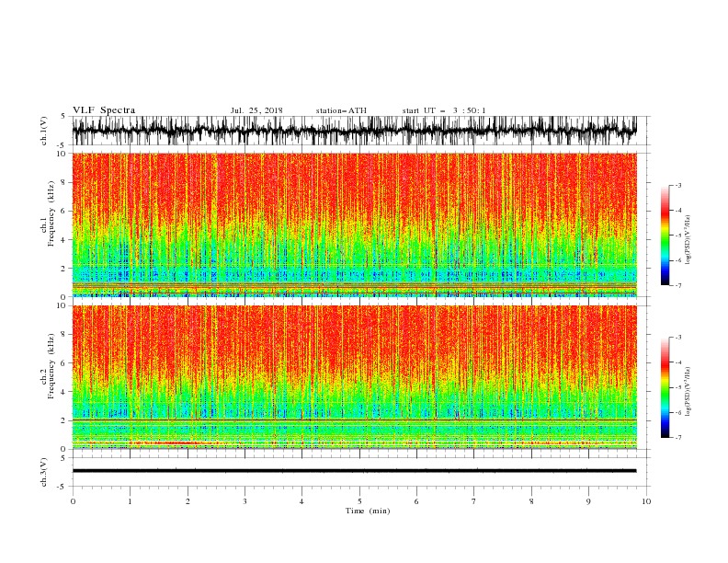Click inside the ch.2 spectrogram panel
The image size is (728, 563).
354,377
